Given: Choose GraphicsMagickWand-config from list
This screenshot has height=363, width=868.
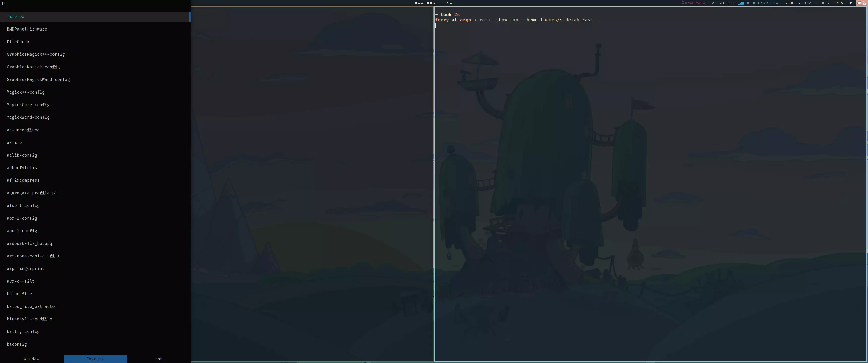Looking at the screenshot, I should (95, 79).
